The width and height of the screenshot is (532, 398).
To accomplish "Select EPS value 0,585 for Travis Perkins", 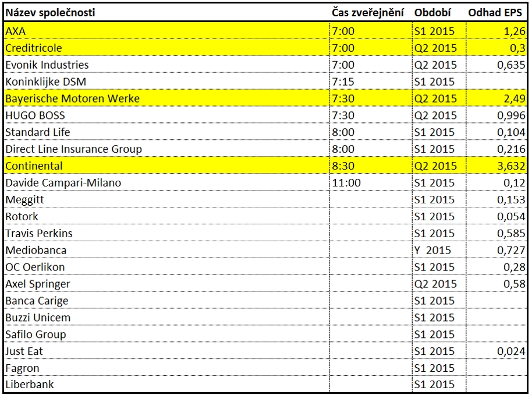I will tap(511, 233).
